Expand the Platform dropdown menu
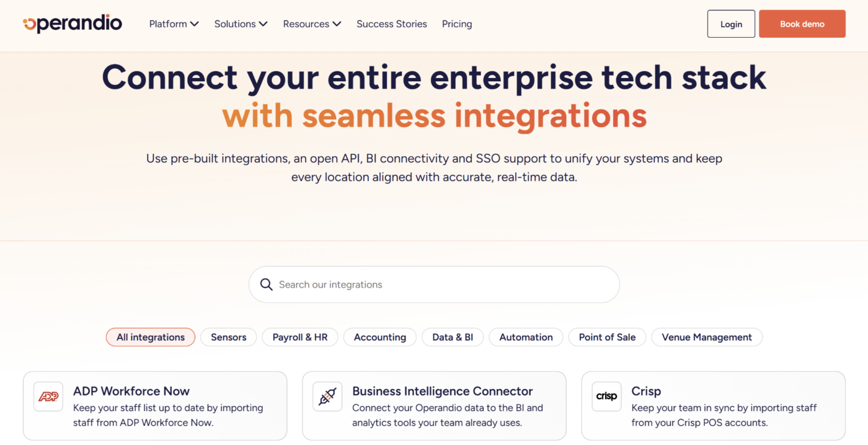This screenshot has width=868, height=445. (174, 24)
